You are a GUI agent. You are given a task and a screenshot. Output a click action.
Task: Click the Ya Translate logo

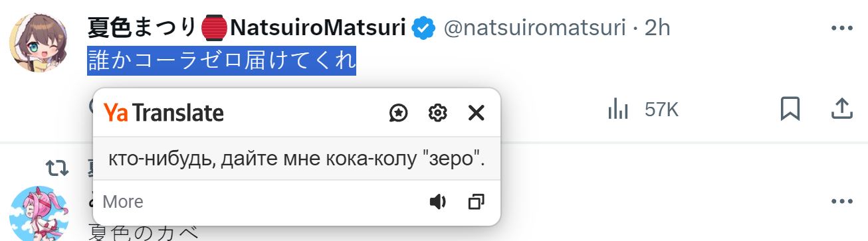click(x=163, y=114)
